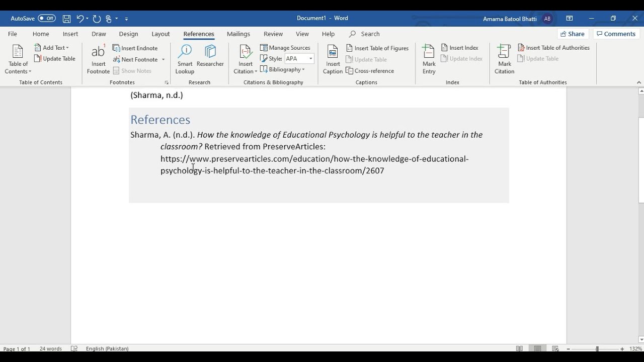The width and height of the screenshot is (644, 362).
Task: Open the citation Style APA dropdown
Action: pyautogui.click(x=299, y=59)
